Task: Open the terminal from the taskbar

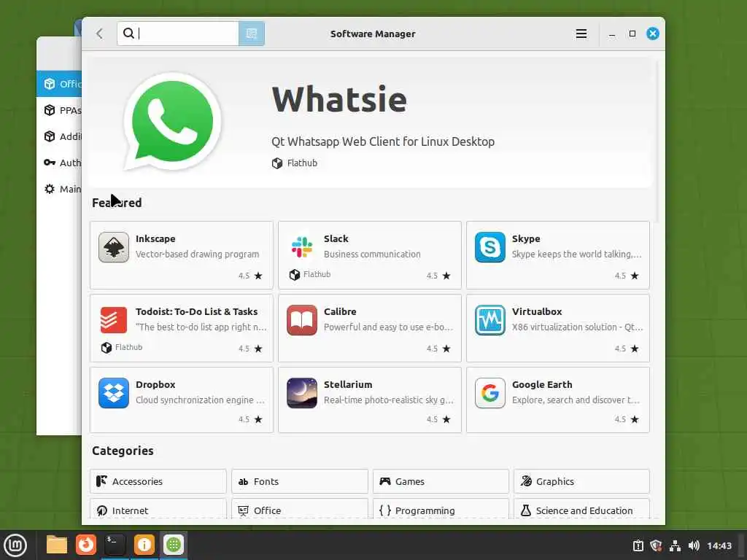Action: tap(115, 545)
